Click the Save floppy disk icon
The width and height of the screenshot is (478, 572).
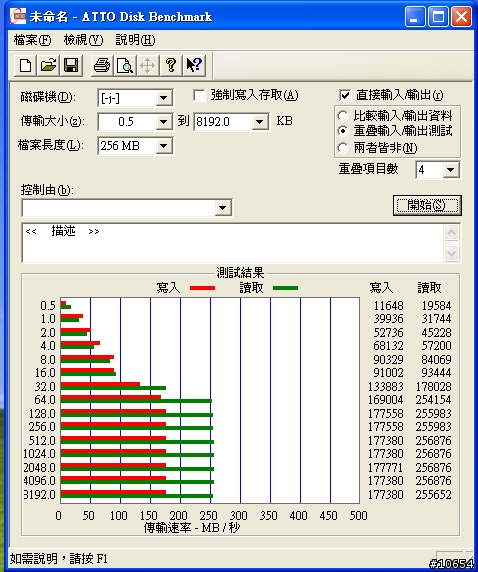click(x=71, y=66)
